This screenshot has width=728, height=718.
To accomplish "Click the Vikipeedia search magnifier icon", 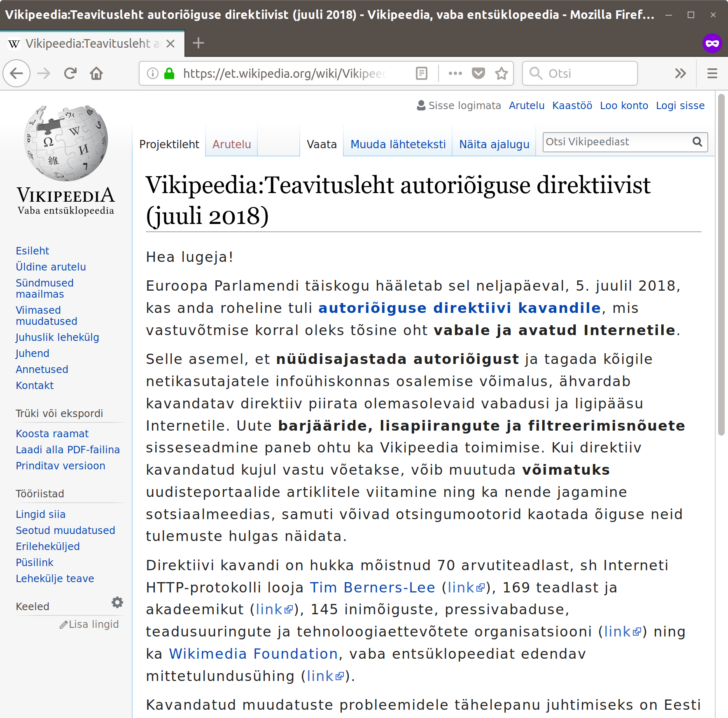I will coord(697,142).
